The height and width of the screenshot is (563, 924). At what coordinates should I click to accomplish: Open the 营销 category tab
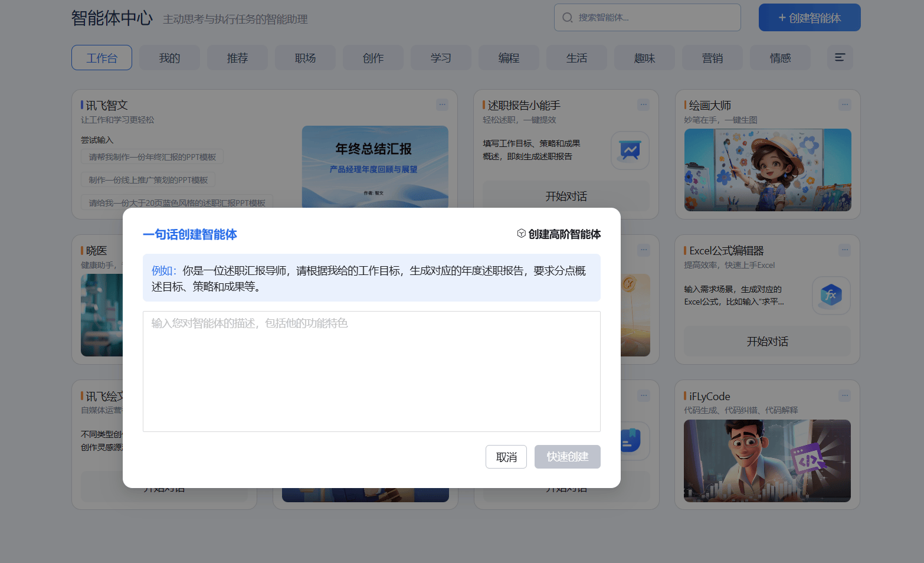pos(712,58)
